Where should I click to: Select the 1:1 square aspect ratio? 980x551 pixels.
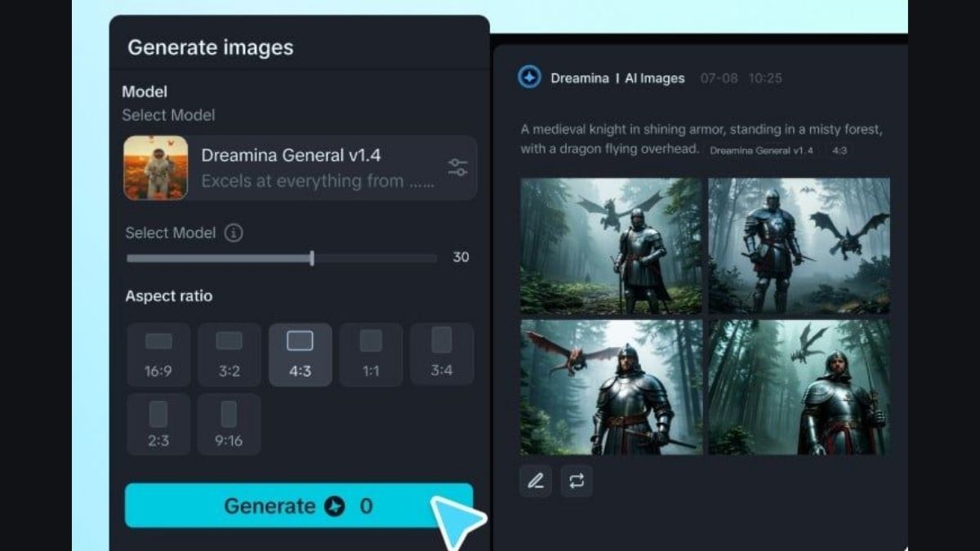tap(371, 354)
